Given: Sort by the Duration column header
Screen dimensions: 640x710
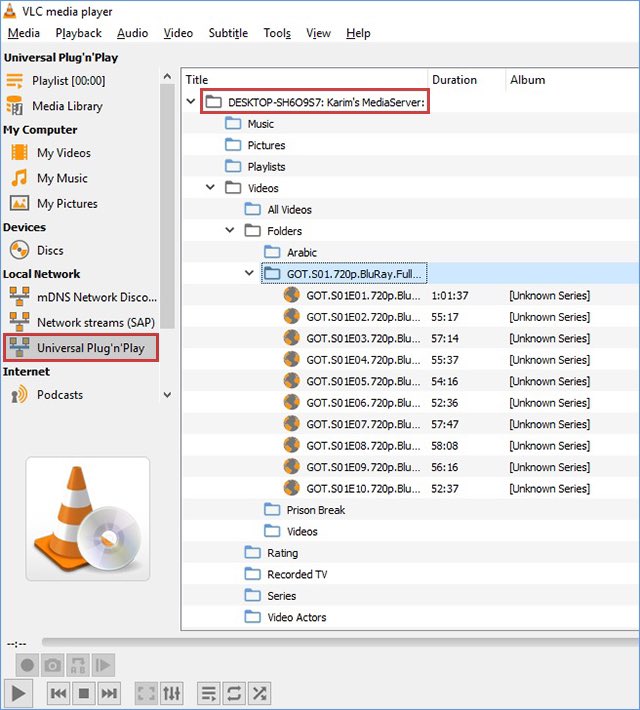Looking at the screenshot, I should 467,80.
